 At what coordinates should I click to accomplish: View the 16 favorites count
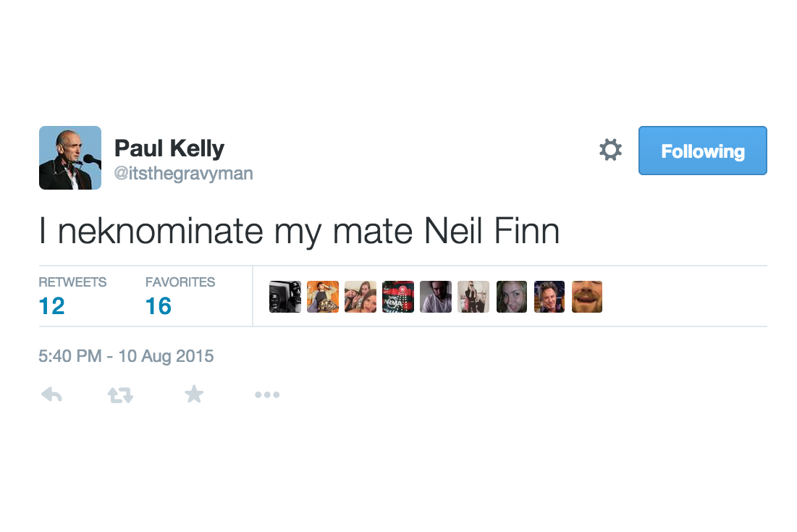(x=159, y=306)
